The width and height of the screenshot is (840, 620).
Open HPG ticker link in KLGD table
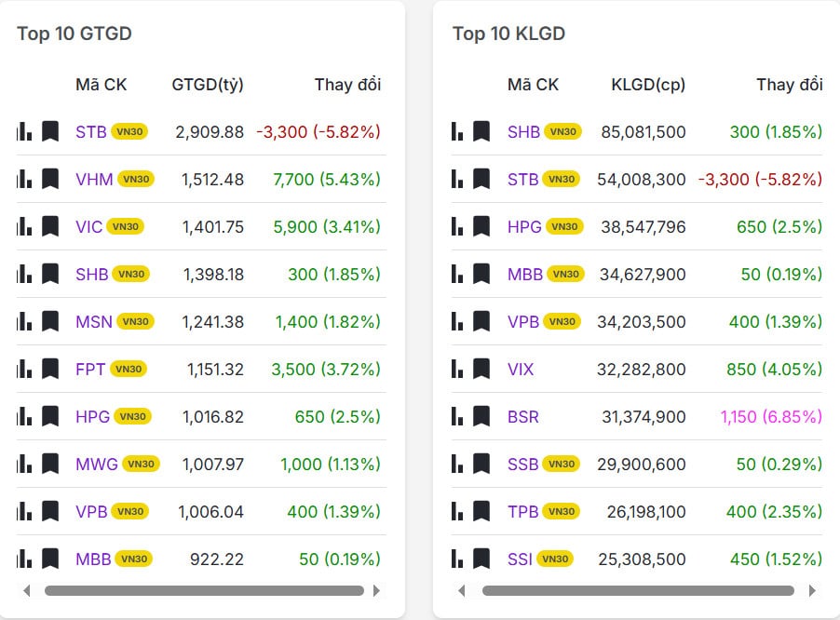coord(524,226)
